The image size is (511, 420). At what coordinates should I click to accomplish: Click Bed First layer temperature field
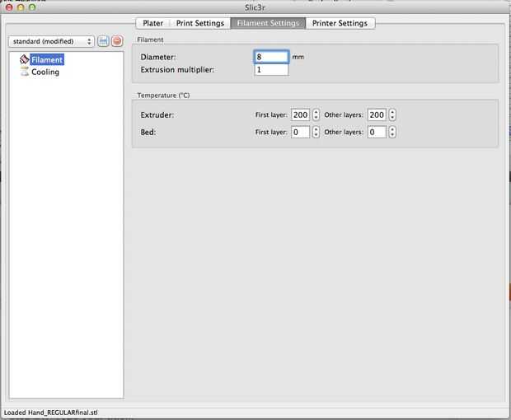300,132
